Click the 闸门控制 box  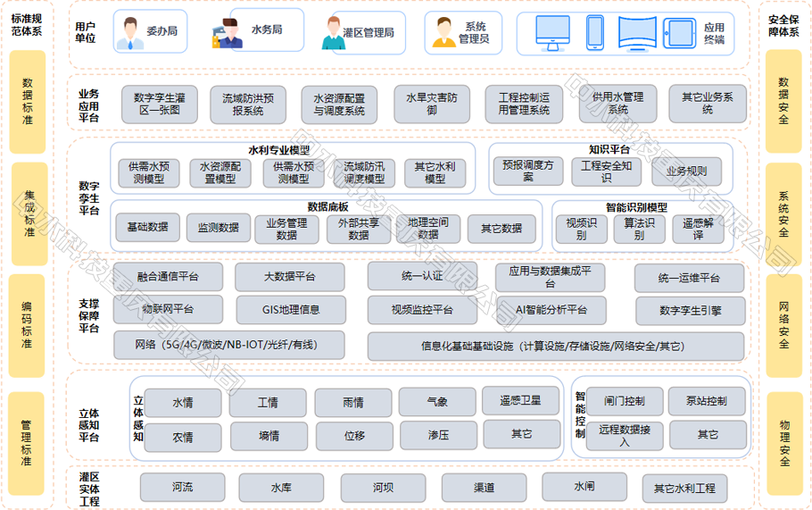[x=625, y=401]
